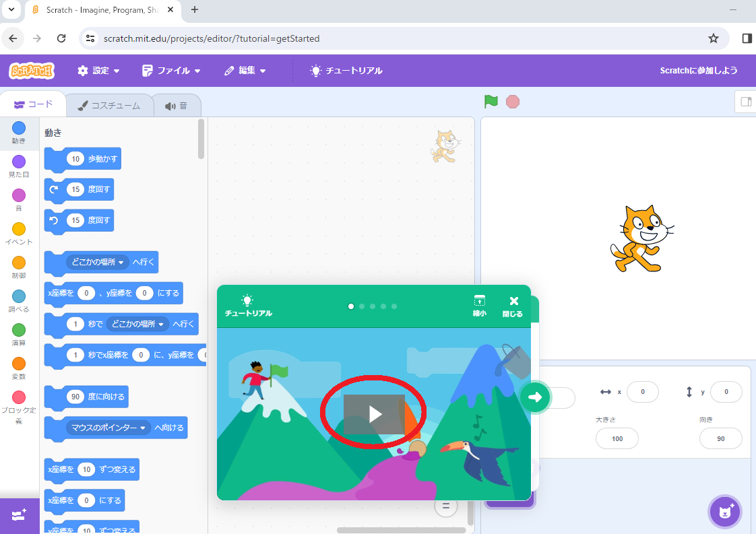Click the cat sprite on the stage

click(x=641, y=238)
